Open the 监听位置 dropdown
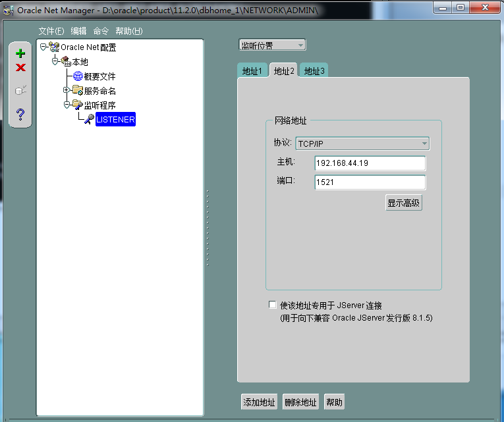504x422 pixels. point(272,45)
